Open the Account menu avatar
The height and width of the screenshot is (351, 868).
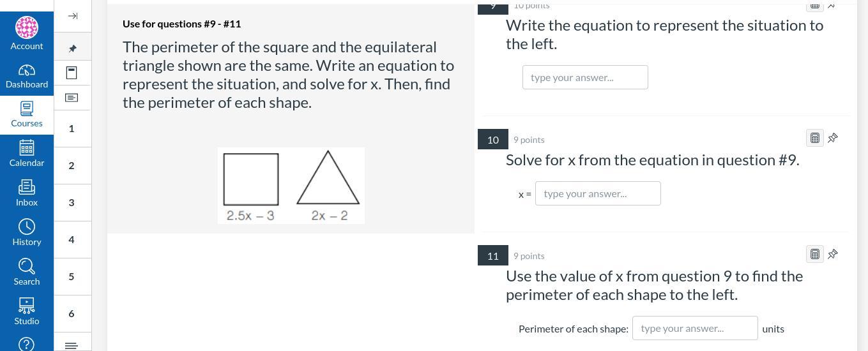coord(27,27)
